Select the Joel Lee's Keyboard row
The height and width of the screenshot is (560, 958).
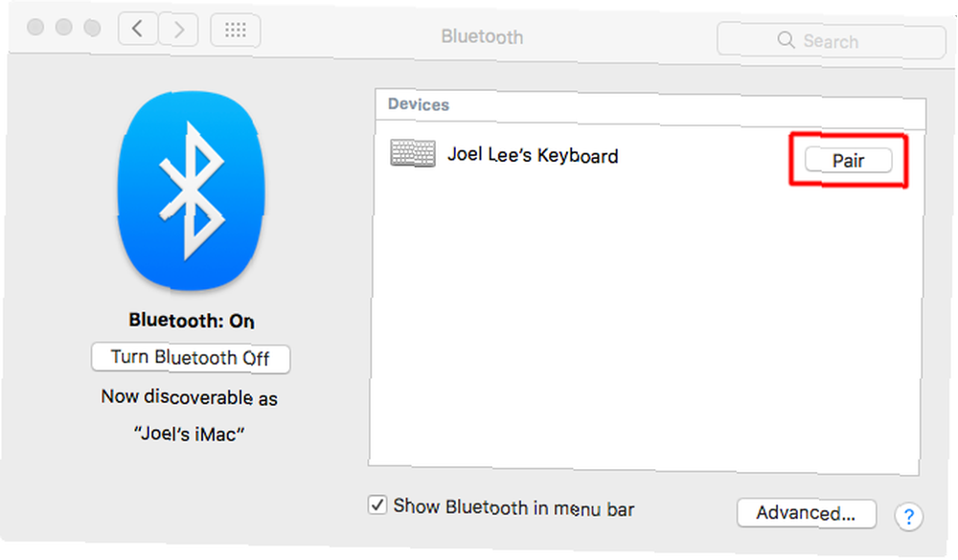[649, 156]
